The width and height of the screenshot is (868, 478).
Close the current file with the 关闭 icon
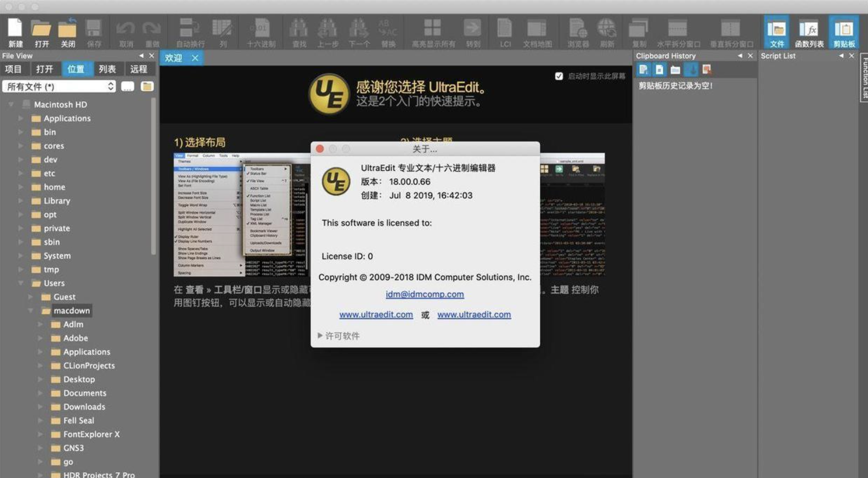[67, 28]
